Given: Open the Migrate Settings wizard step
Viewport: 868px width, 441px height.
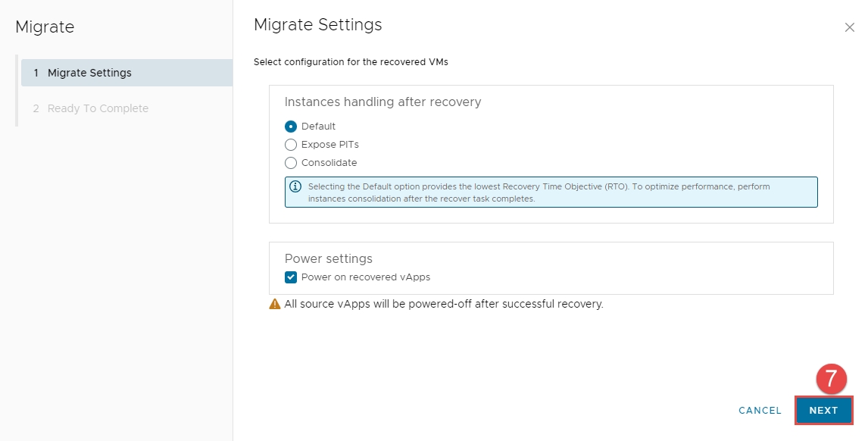Looking at the screenshot, I should pos(89,73).
